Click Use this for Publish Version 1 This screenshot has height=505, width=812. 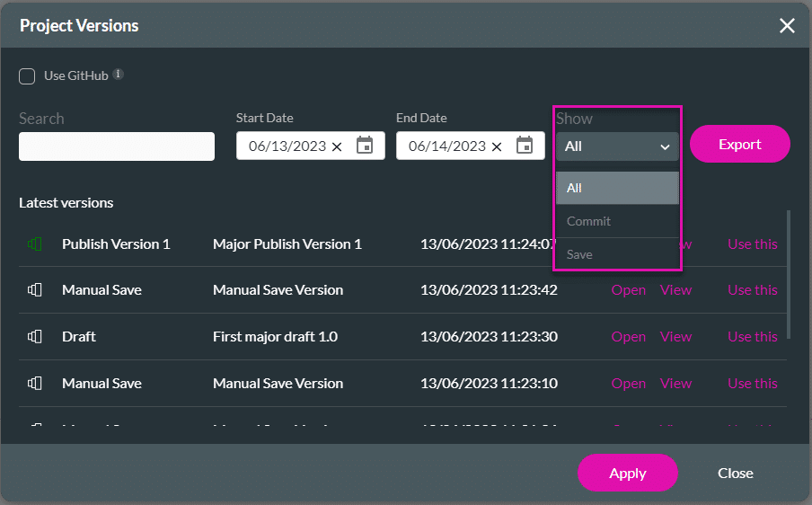752,244
